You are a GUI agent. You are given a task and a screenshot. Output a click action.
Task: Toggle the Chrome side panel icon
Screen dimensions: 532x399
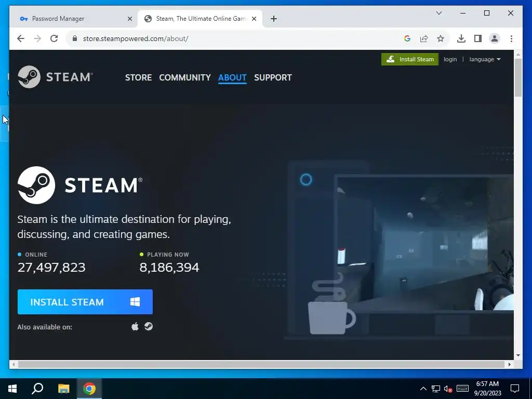pyautogui.click(x=478, y=38)
